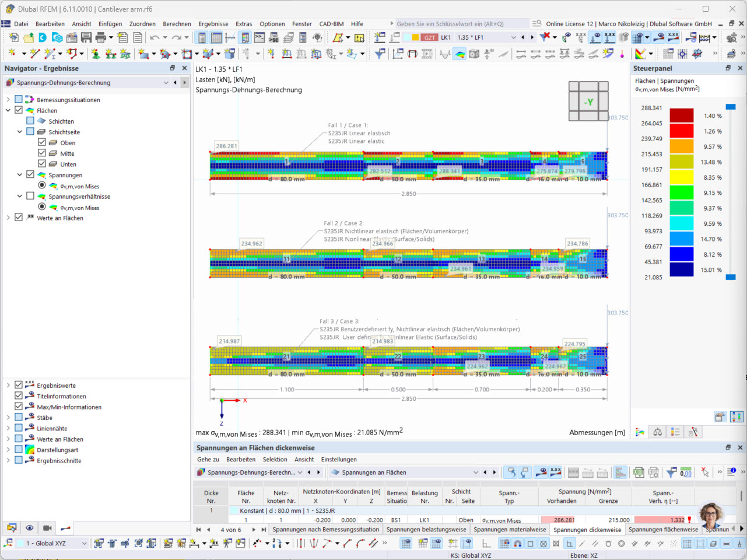
Task: Enable the Spannungsverhältnisse checkbox
Action: (x=30, y=197)
